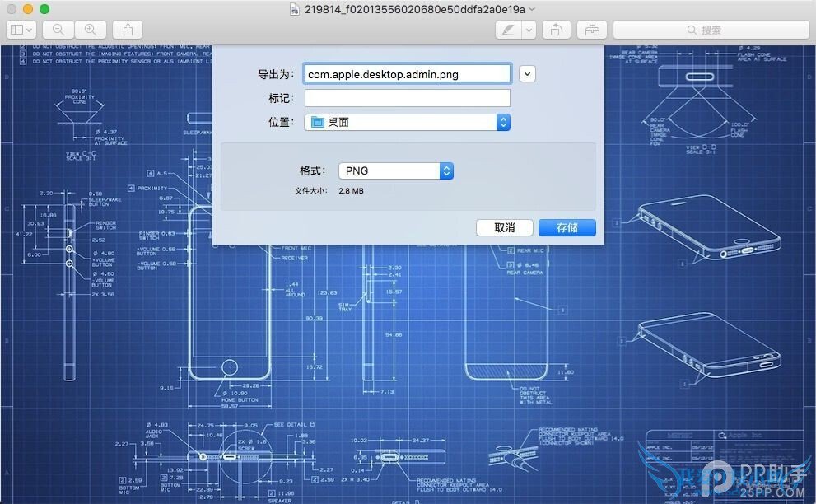Image resolution: width=816 pixels, height=504 pixels.
Task: Select the highlight/markup pen tool
Action: pyautogui.click(x=508, y=30)
